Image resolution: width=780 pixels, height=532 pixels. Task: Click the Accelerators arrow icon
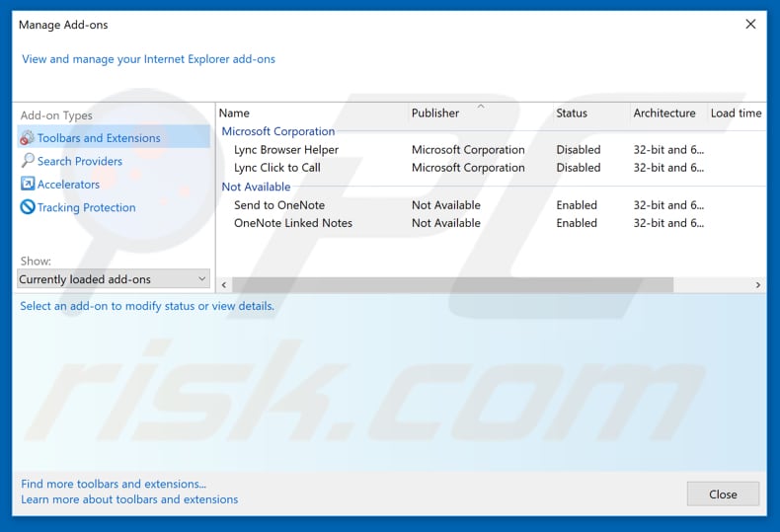[28, 184]
